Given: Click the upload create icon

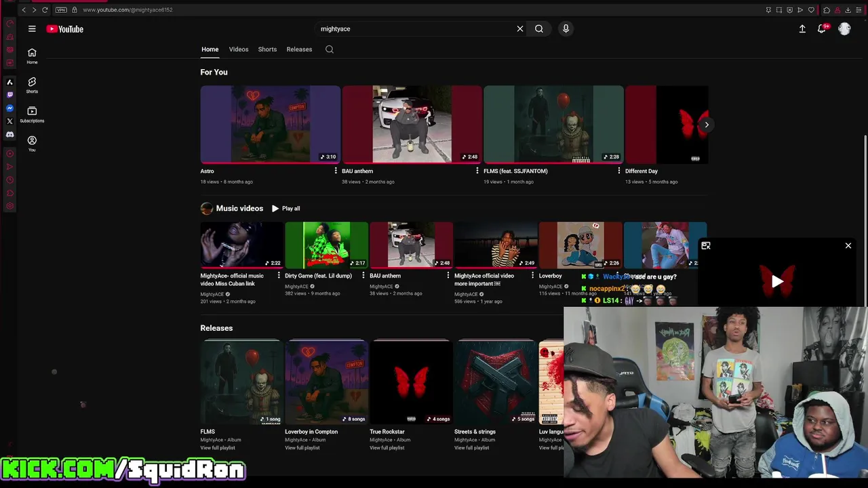Looking at the screenshot, I should (802, 28).
